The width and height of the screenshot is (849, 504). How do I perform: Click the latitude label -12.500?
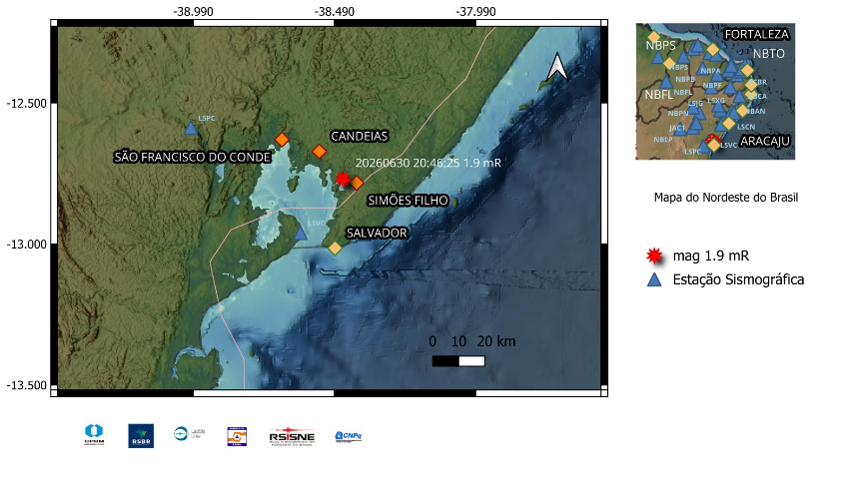click(x=27, y=103)
